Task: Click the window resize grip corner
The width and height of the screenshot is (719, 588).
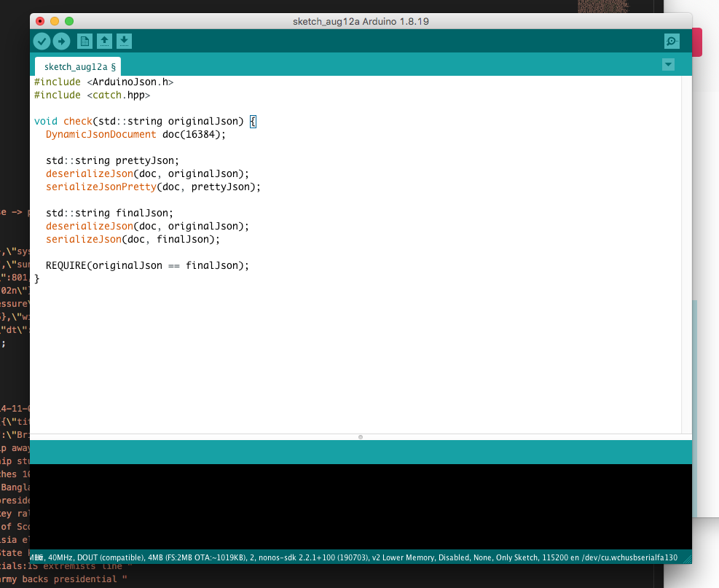Action: [x=687, y=559]
